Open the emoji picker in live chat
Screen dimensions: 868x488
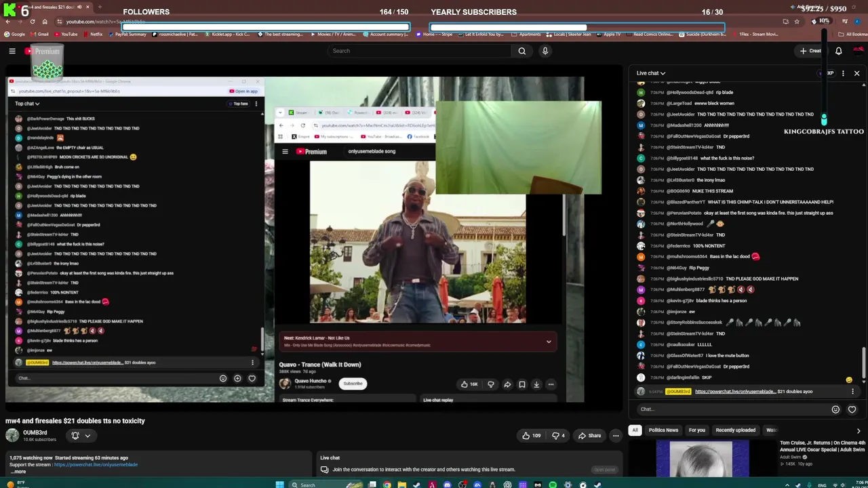coord(835,409)
